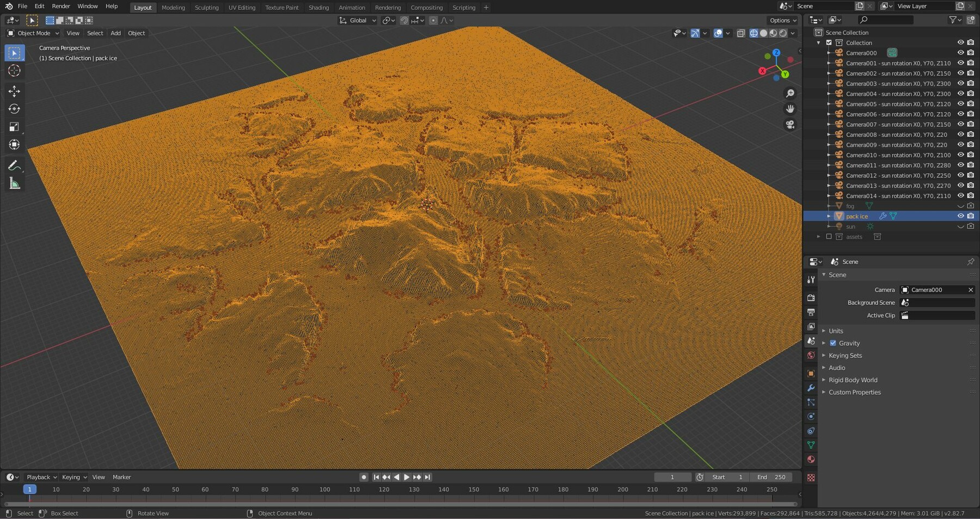
Task: Open the Render menu
Action: click(60, 6)
